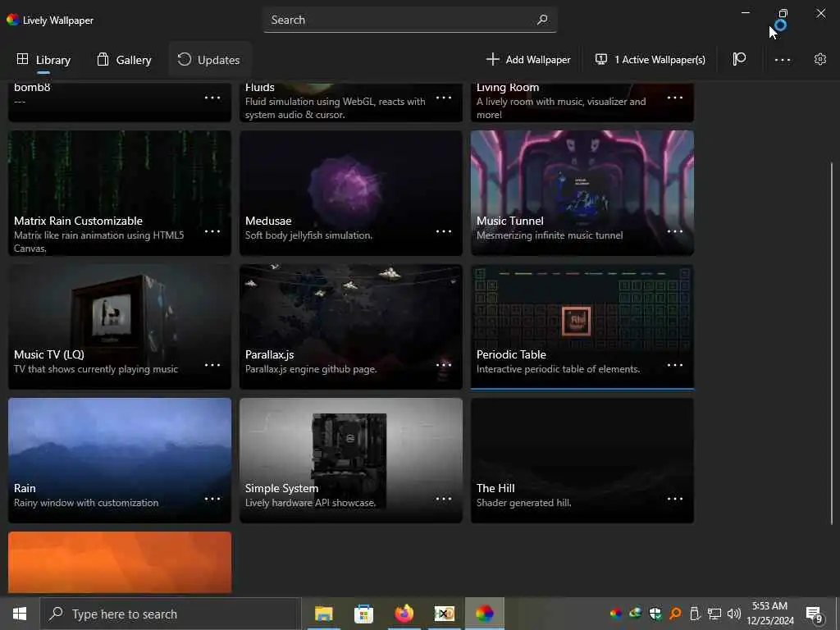Open options menu for Medusae wallpaper

click(x=444, y=231)
